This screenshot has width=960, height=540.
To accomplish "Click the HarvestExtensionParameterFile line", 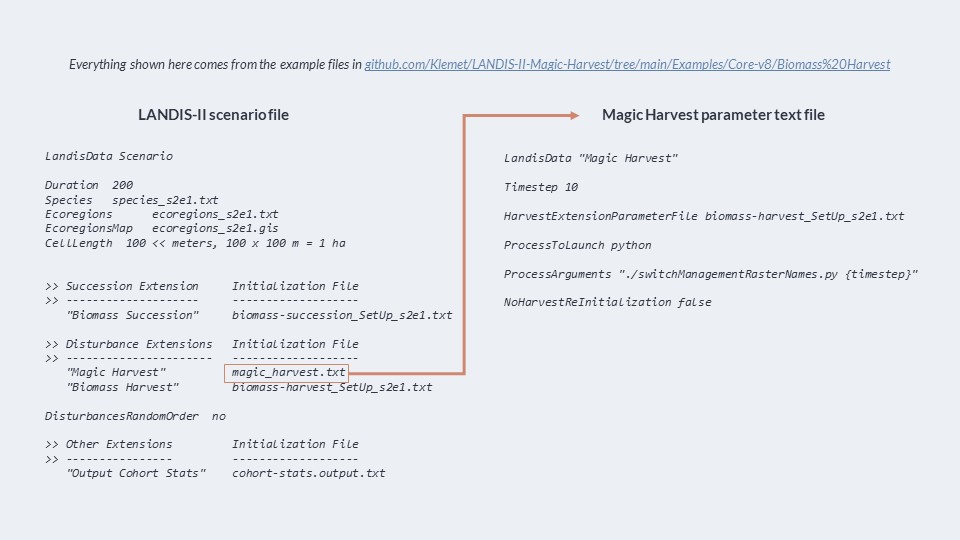I will click(x=704, y=216).
